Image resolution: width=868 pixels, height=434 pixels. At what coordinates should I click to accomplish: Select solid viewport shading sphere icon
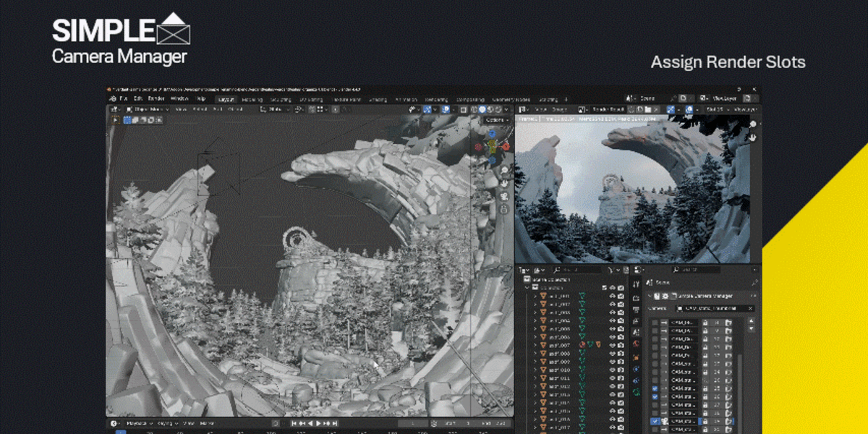[x=482, y=109]
